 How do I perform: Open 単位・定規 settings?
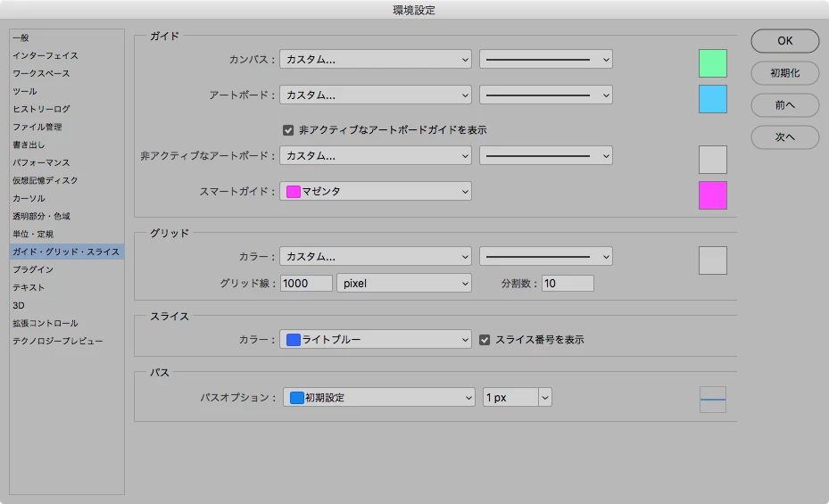click(x=33, y=234)
